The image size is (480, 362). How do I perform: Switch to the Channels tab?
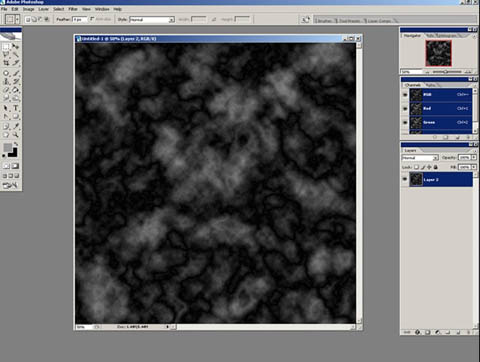click(413, 85)
